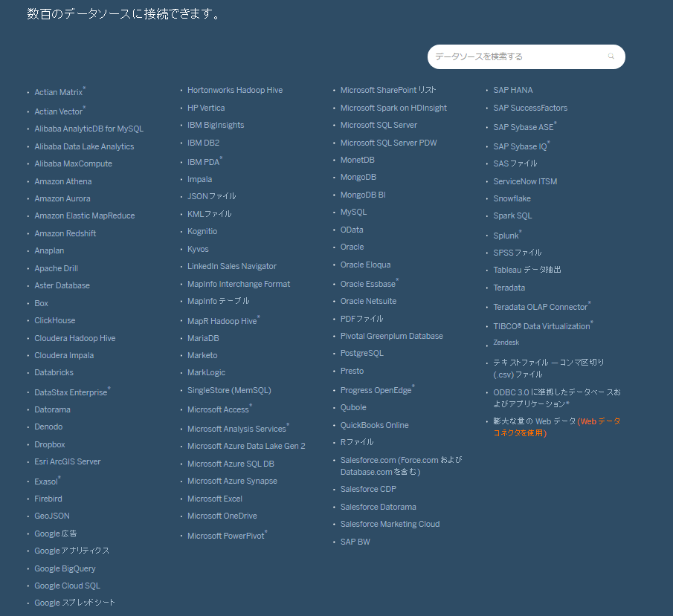Select Microsoft SQL Server PDW
Image resolution: width=673 pixels, height=616 pixels.
coord(388,143)
